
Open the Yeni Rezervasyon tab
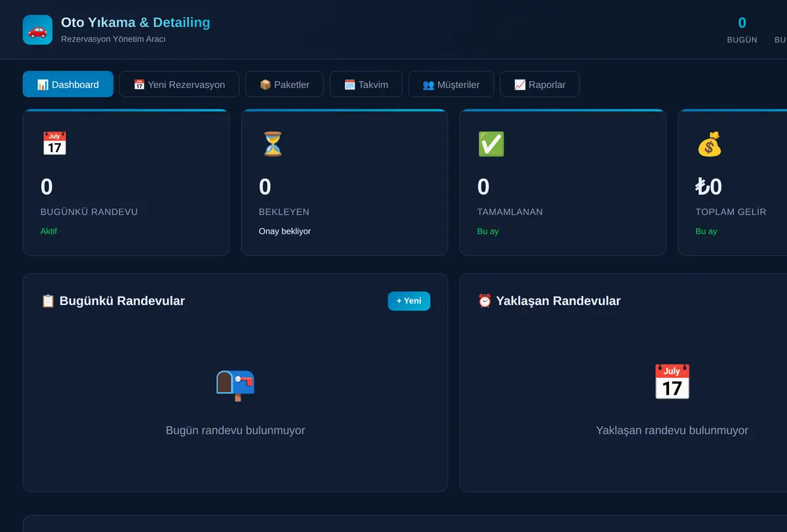pyautogui.click(x=179, y=84)
